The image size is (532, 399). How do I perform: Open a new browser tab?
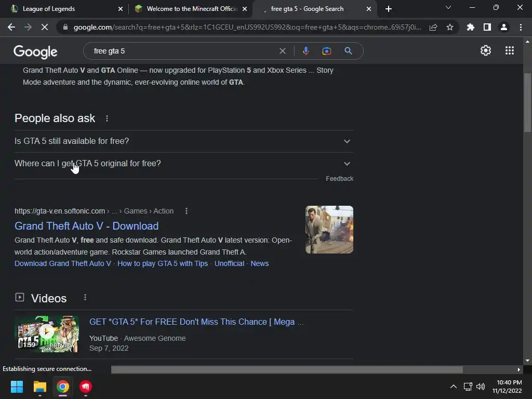389,9
